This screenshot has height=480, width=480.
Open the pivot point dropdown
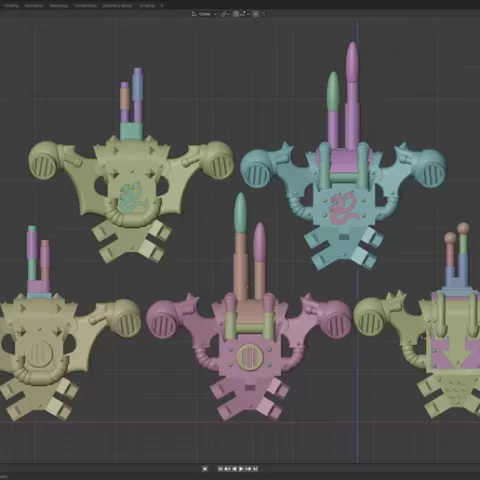[x=226, y=14]
